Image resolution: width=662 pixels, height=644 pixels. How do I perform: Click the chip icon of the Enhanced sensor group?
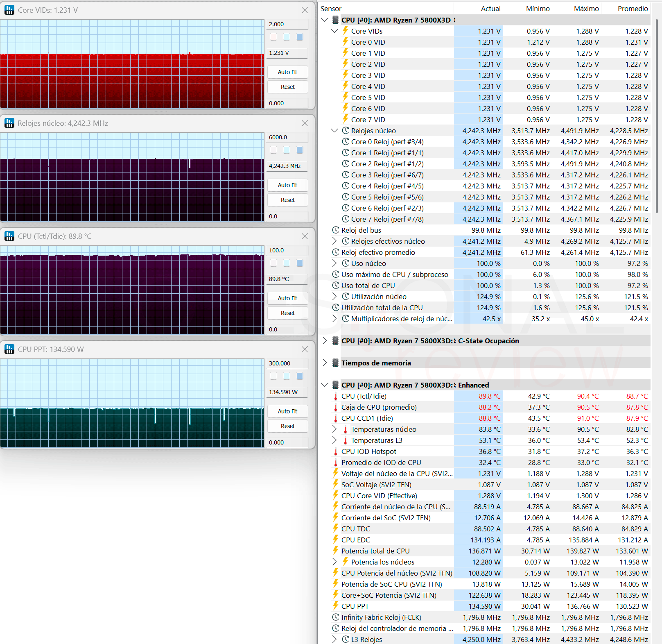(x=336, y=385)
